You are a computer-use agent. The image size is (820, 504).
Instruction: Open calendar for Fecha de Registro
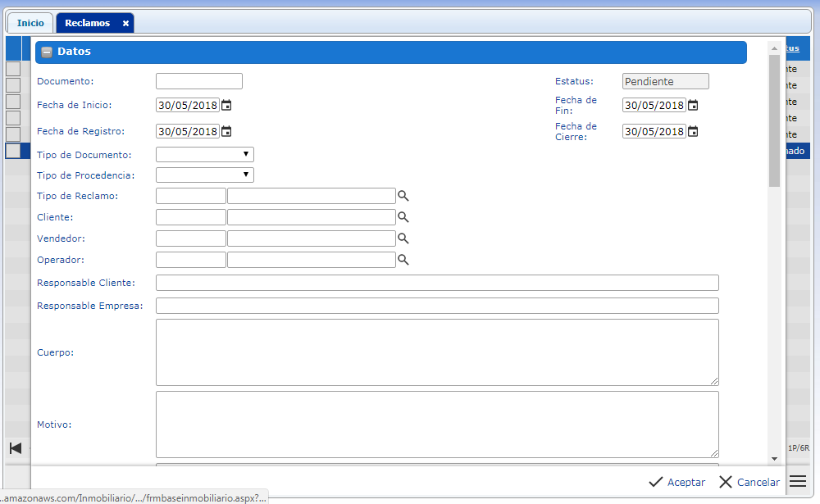click(x=227, y=131)
